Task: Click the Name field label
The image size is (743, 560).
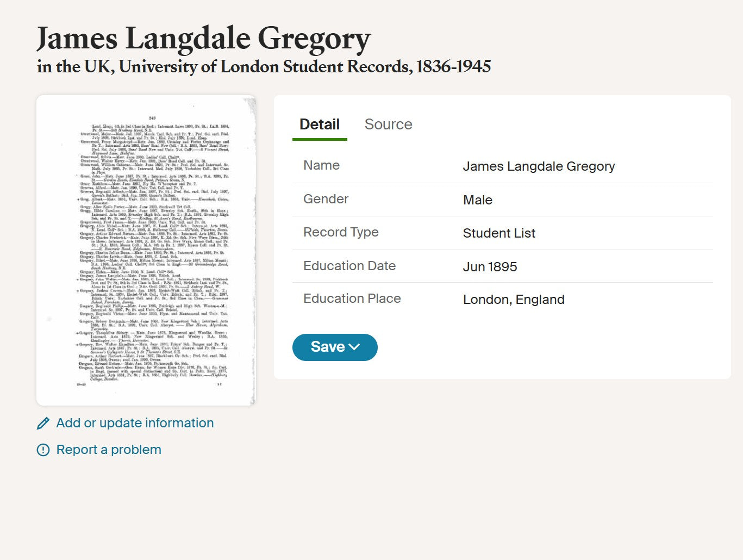Action: point(321,165)
